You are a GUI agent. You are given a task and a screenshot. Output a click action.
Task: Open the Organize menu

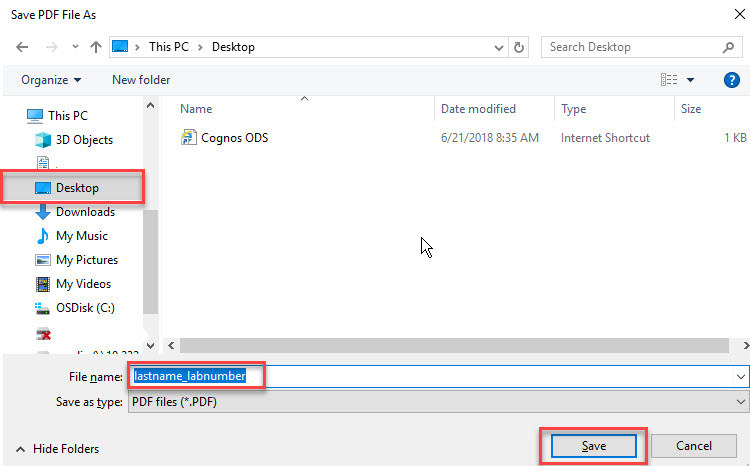click(51, 80)
